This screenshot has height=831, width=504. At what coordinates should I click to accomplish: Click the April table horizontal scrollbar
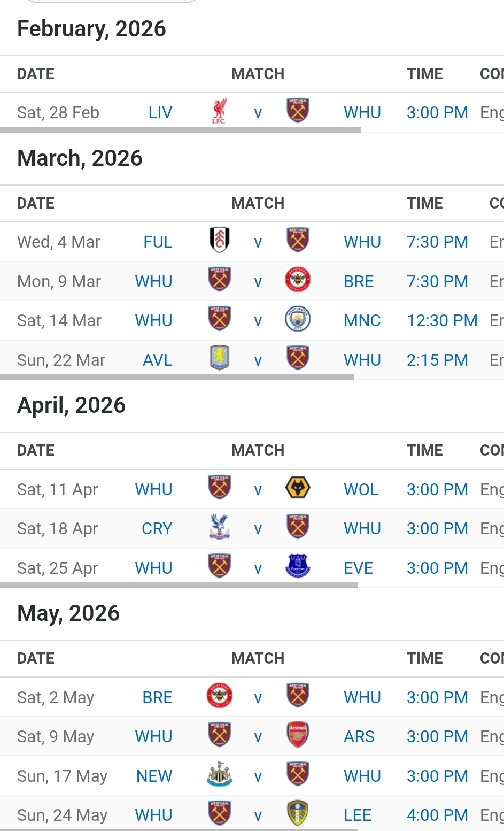179,585
